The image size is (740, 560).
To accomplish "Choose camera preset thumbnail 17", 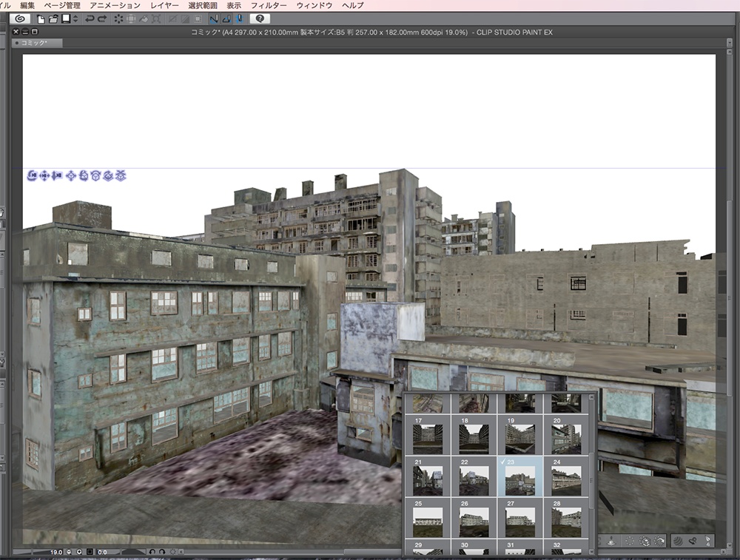I will [427, 438].
